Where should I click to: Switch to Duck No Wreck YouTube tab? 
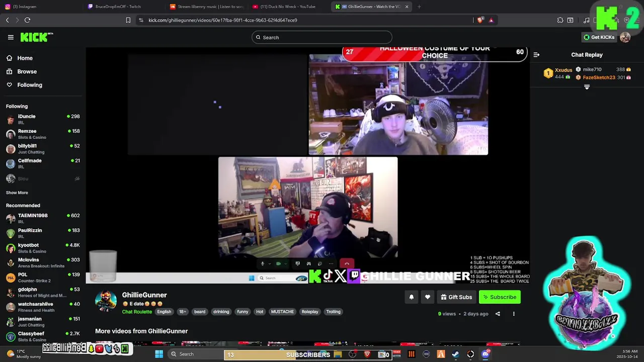[x=288, y=7]
